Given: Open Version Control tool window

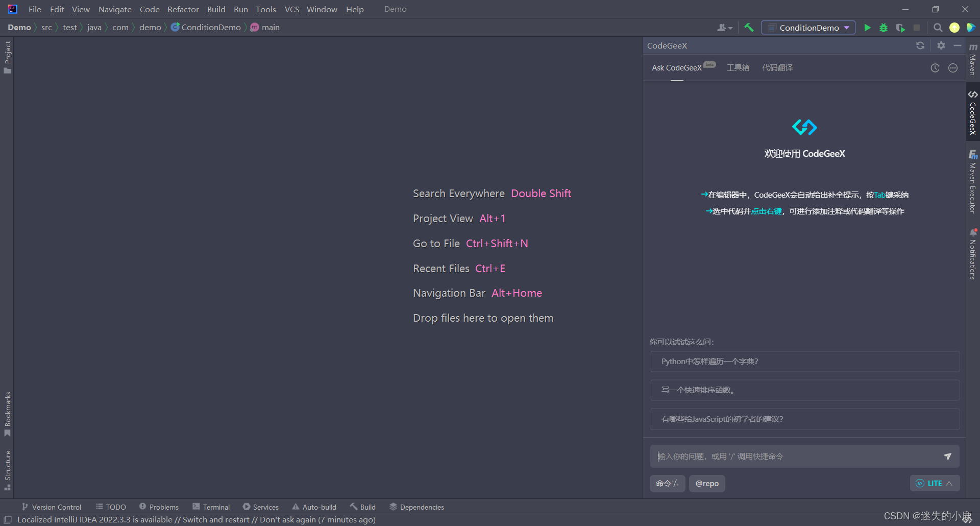Looking at the screenshot, I should (52, 507).
